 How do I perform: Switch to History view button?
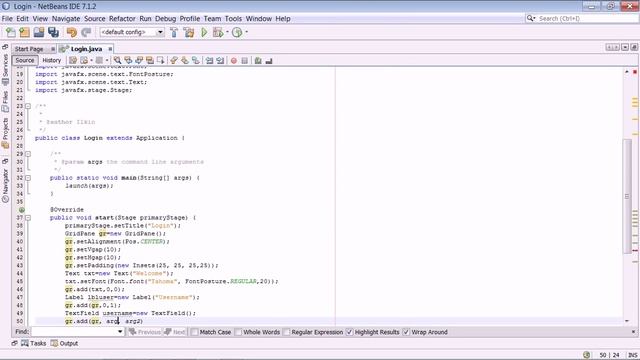click(51, 60)
